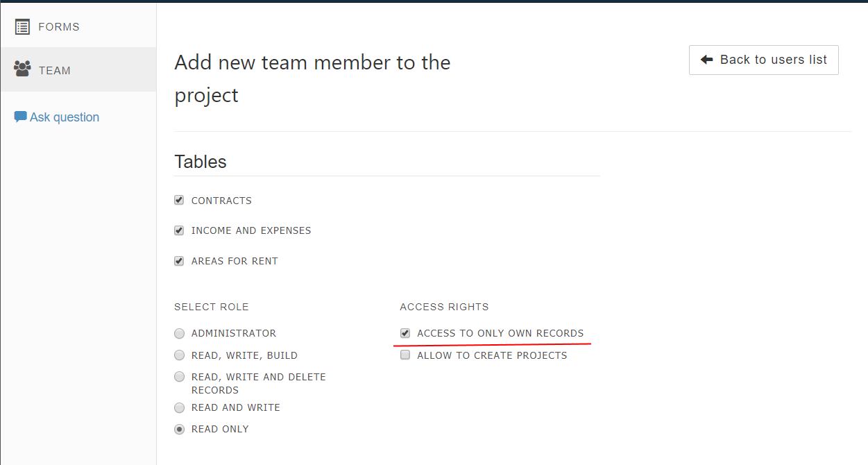Enable Allow to Create Projects checkbox
The width and height of the screenshot is (868, 465).
(405, 355)
